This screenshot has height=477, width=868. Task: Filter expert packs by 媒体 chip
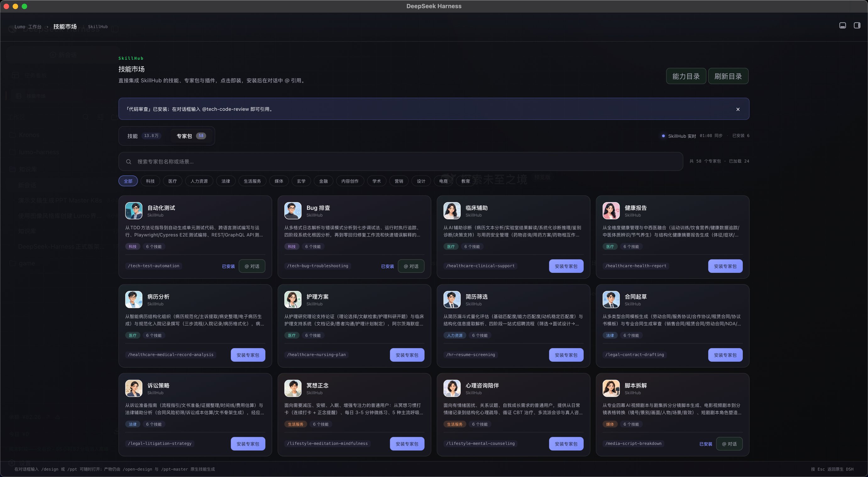click(279, 181)
